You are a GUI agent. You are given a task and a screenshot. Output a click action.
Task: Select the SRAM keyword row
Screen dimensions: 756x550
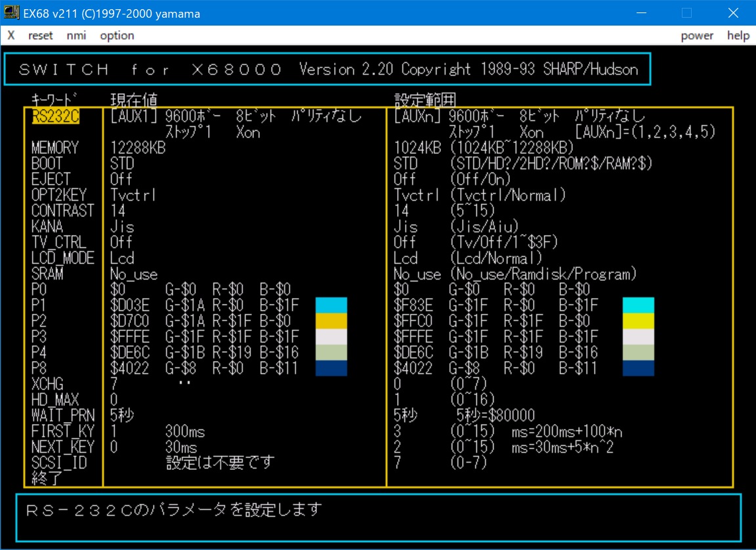coord(47,274)
